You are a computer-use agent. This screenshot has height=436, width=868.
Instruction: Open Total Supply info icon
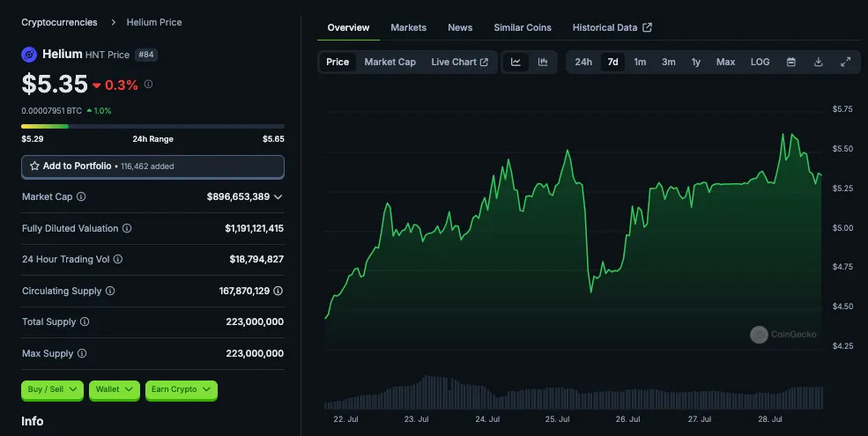84,322
